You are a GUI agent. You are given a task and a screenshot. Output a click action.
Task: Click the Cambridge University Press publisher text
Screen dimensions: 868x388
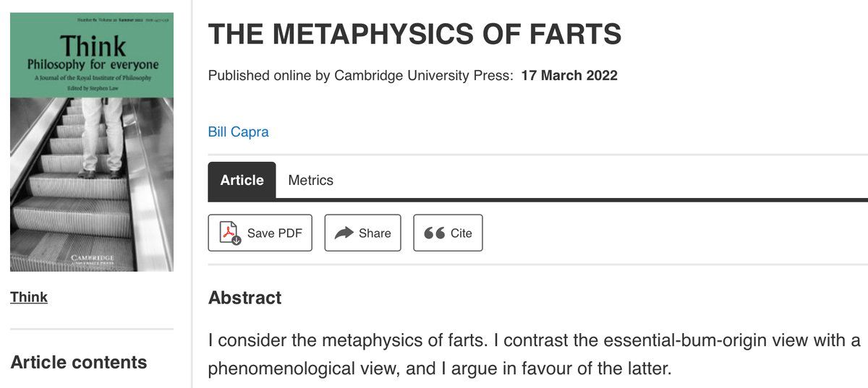tap(423, 75)
